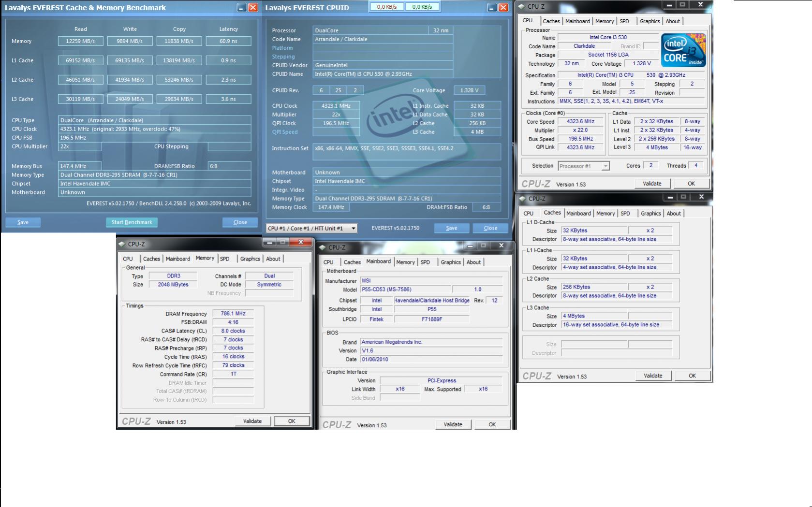Click the BIOS Date value 01/06/2010
This screenshot has height=507, width=812.
pos(431,360)
